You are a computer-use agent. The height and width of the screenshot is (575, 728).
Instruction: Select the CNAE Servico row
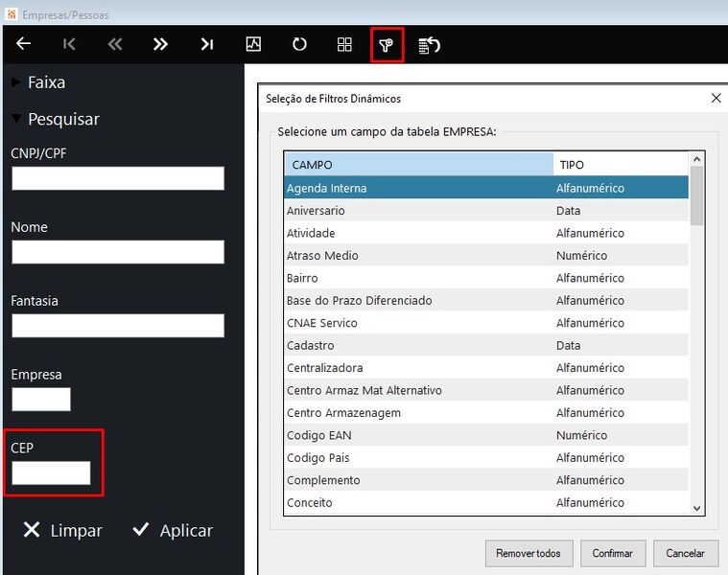click(486, 323)
